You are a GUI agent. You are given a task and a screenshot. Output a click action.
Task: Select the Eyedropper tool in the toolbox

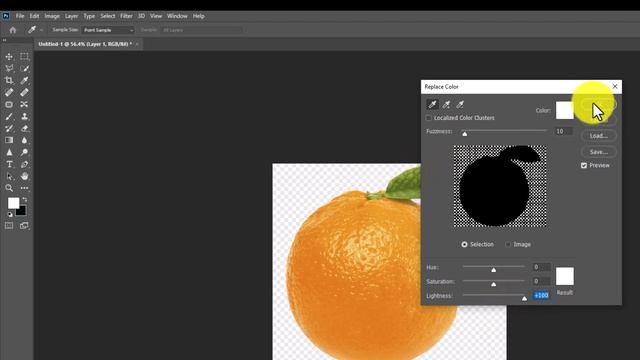point(24,80)
